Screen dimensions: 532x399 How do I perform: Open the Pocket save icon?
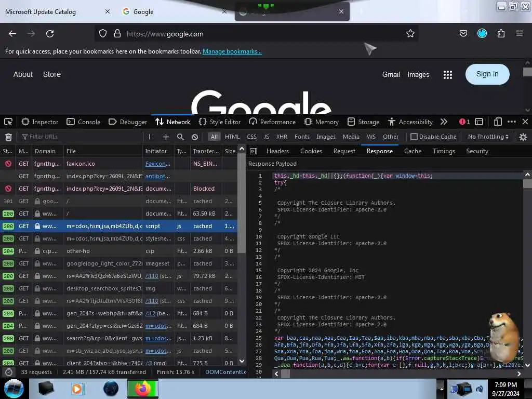click(x=463, y=34)
